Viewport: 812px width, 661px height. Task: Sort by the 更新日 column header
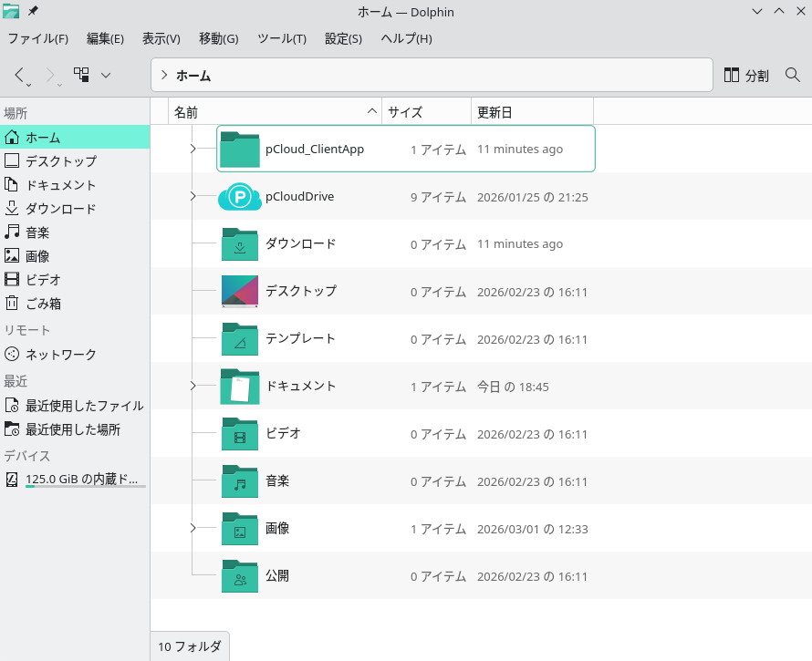pos(494,112)
